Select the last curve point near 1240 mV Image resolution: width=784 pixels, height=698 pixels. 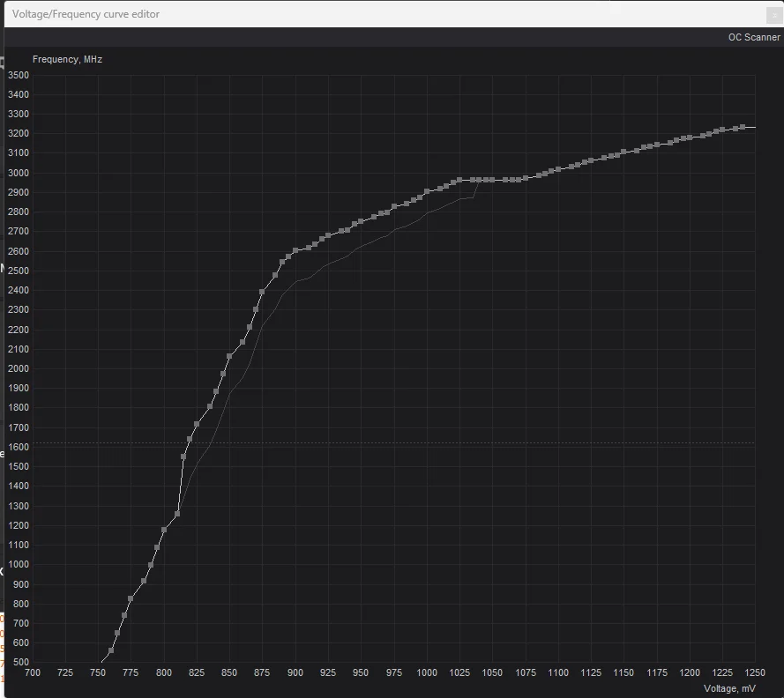click(743, 127)
